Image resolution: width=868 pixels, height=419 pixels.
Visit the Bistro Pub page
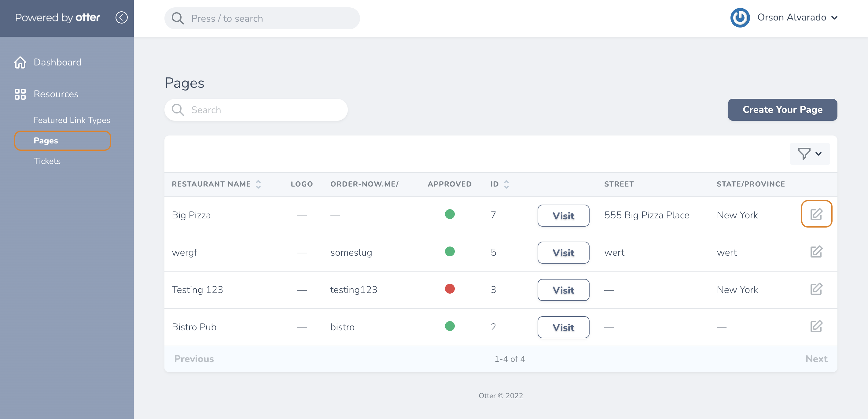[x=563, y=327]
